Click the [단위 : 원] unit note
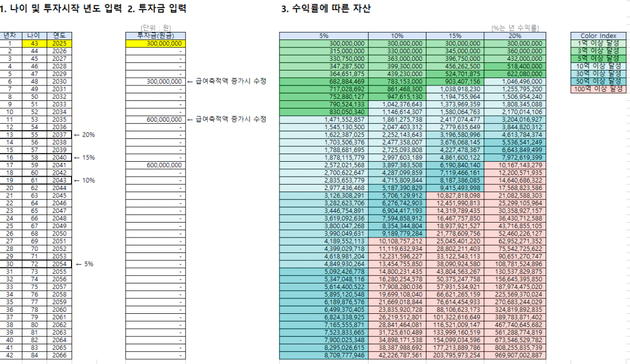 pyautogui.click(x=156, y=28)
